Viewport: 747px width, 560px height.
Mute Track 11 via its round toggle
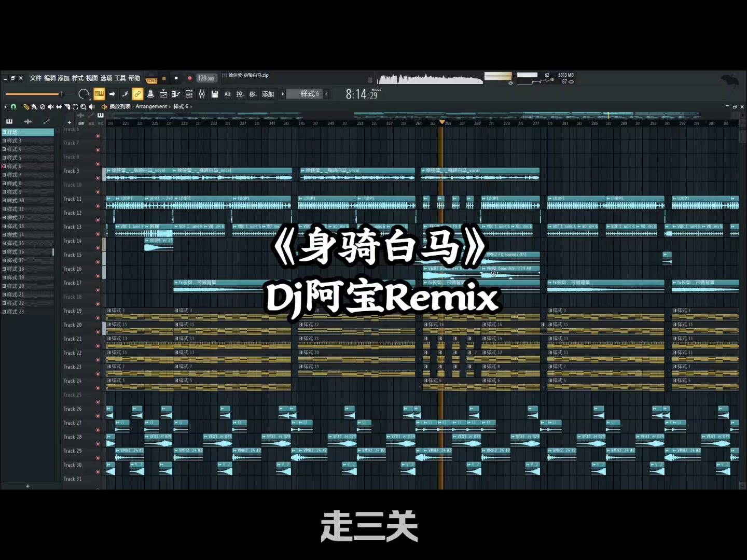point(98,206)
